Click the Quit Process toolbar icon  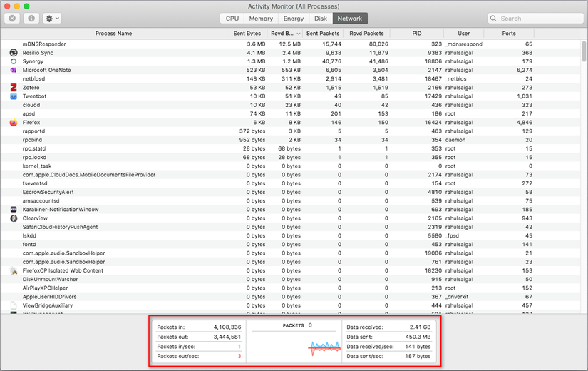pos(12,18)
